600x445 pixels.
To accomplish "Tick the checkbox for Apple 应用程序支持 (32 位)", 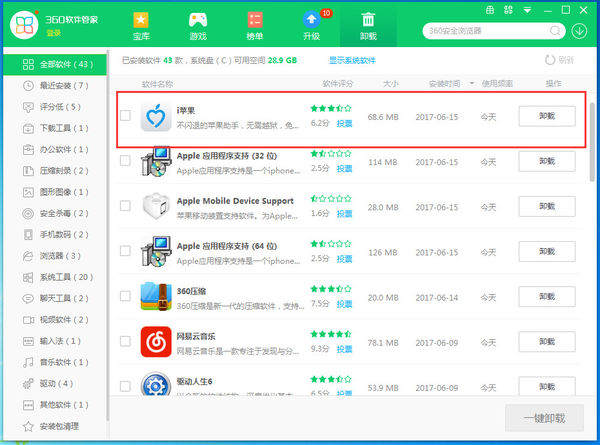I will pos(125,161).
